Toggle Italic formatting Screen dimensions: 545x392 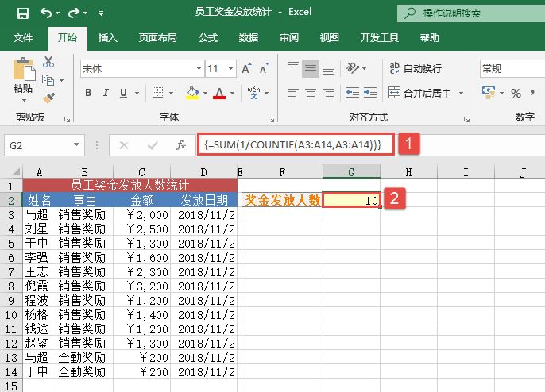(x=107, y=93)
